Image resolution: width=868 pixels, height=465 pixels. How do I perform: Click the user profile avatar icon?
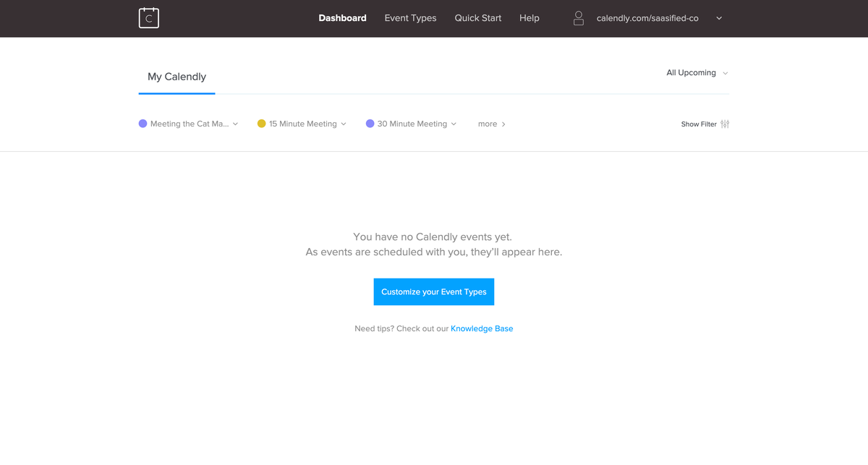pyautogui.click(x=579, y=18)
